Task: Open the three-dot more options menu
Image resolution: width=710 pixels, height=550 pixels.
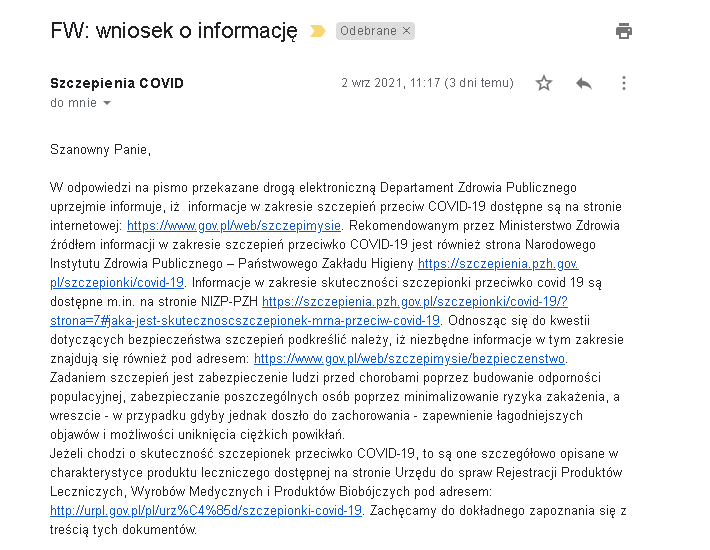Action: pos(624,83)
